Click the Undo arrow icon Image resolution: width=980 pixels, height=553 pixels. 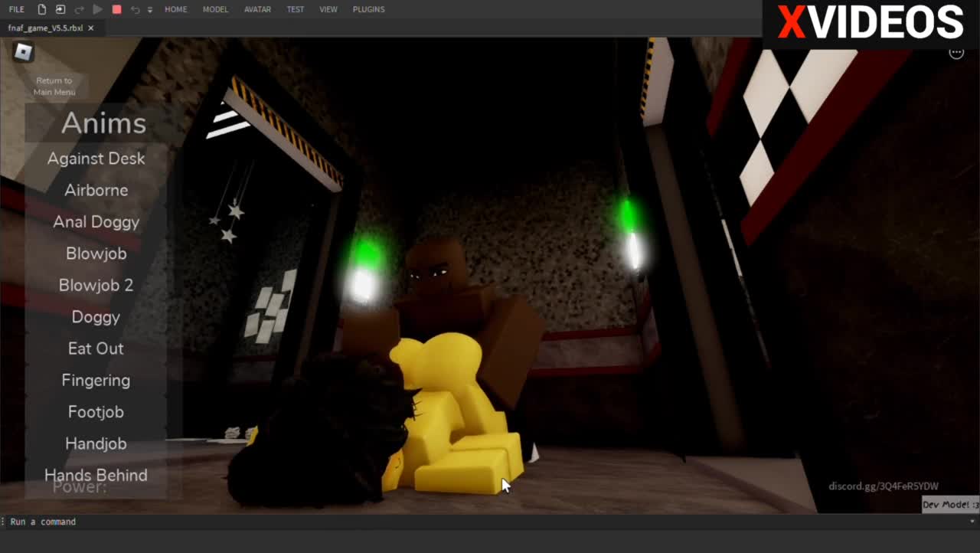coord(136,9)
